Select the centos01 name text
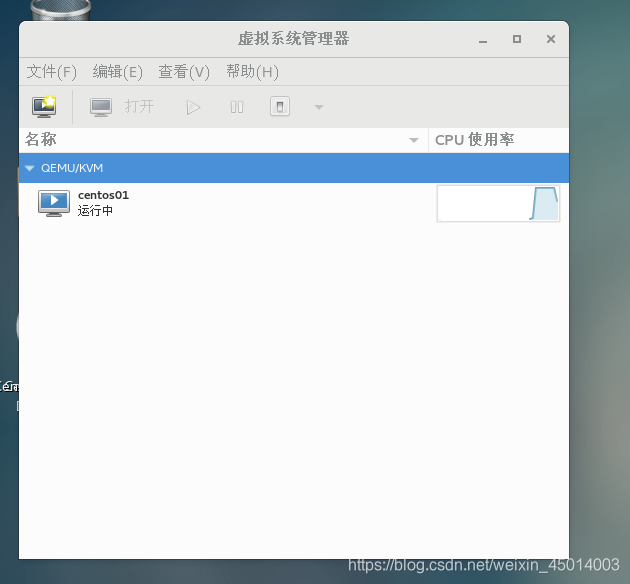 103,195
